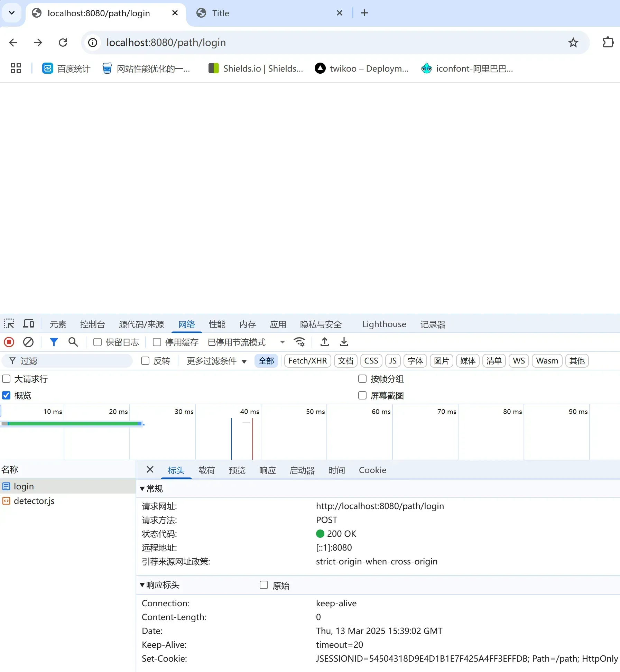
Task: Activate the inspect element picker icon
Action: pyautogui.click(x=9, y=324)
